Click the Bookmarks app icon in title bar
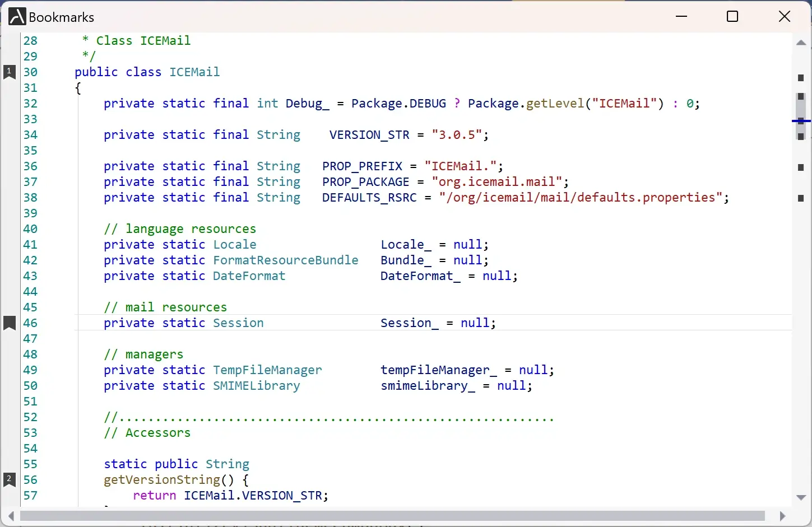Screen dimensions: 812x527 click(17, 17)
